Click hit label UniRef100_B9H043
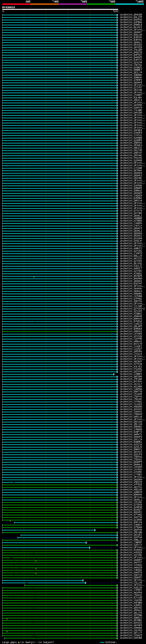The image size is (146, 644). pos(131,319)
